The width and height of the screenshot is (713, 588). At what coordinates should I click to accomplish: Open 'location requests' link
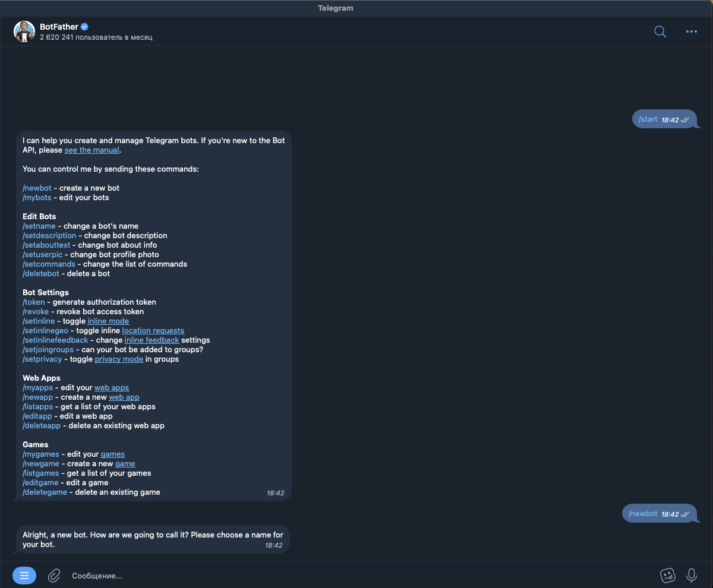tap(153, 331)
